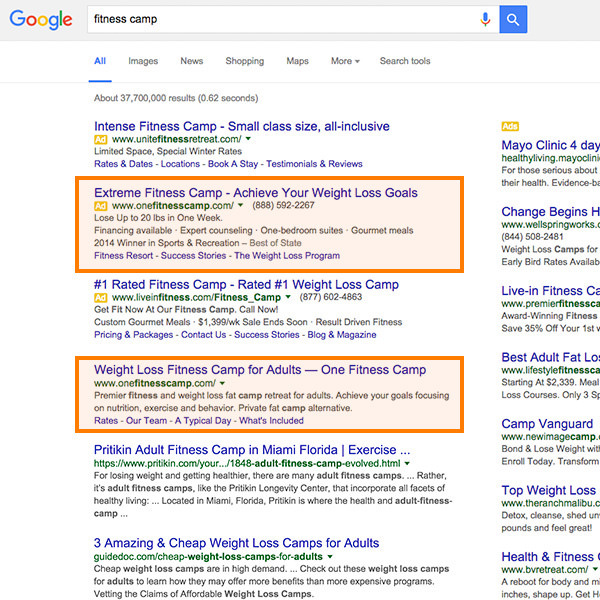This screenshot has height=600, width=600.
Task: Open Blog & Magazine sitelink
Action: point(342,335)
